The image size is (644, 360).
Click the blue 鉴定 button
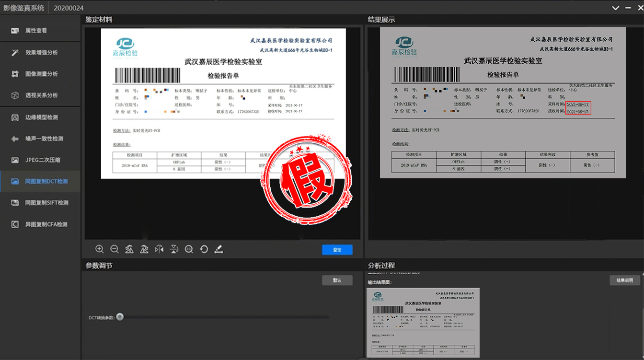[337, 250]
